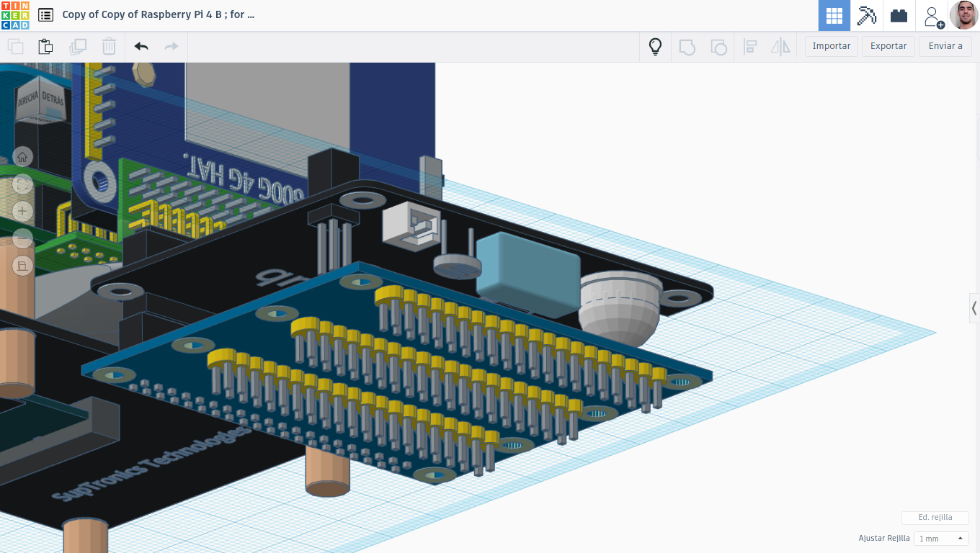Toggle perspective/orthographic view
Screen dimensions: 980x553
coord(22,266)
